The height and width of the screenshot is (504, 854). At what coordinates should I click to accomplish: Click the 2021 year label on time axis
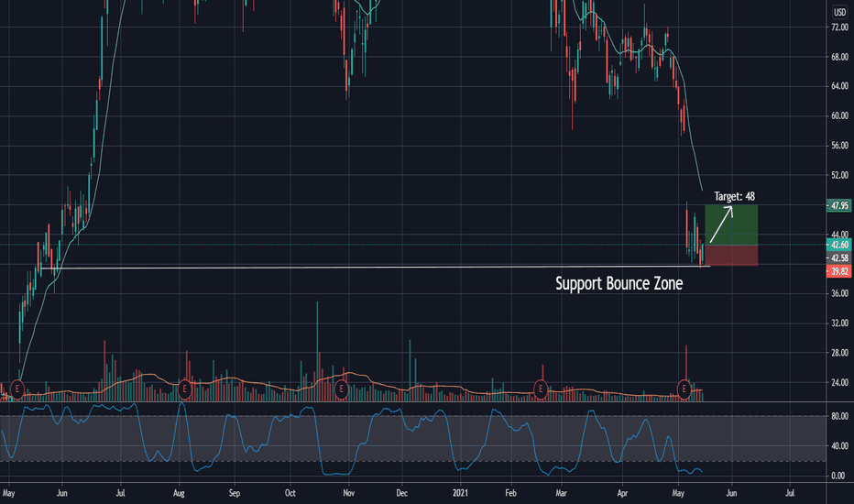pos(460,493)
